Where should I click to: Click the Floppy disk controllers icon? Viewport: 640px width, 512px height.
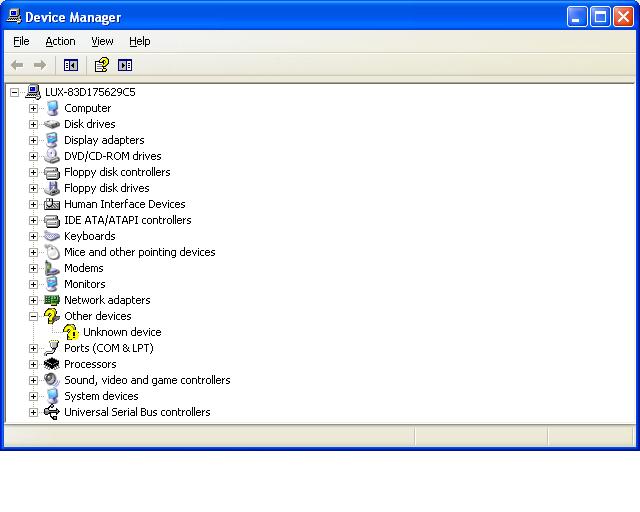click(52, 172)
